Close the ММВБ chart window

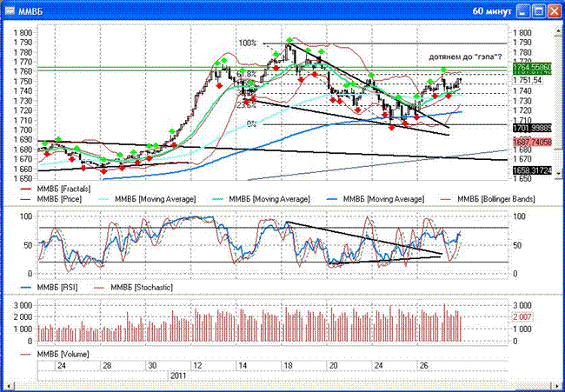pyautogui.click(x=555, y=11)
